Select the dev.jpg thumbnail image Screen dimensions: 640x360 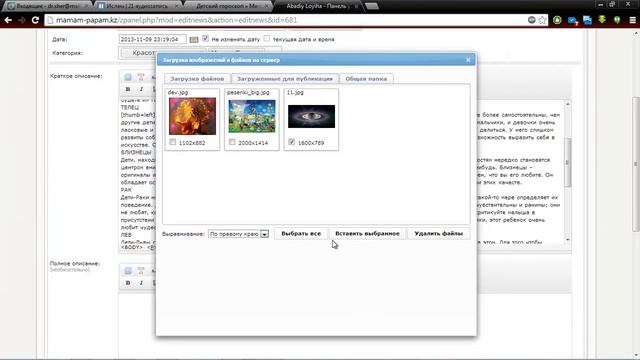tap(192, 116)
